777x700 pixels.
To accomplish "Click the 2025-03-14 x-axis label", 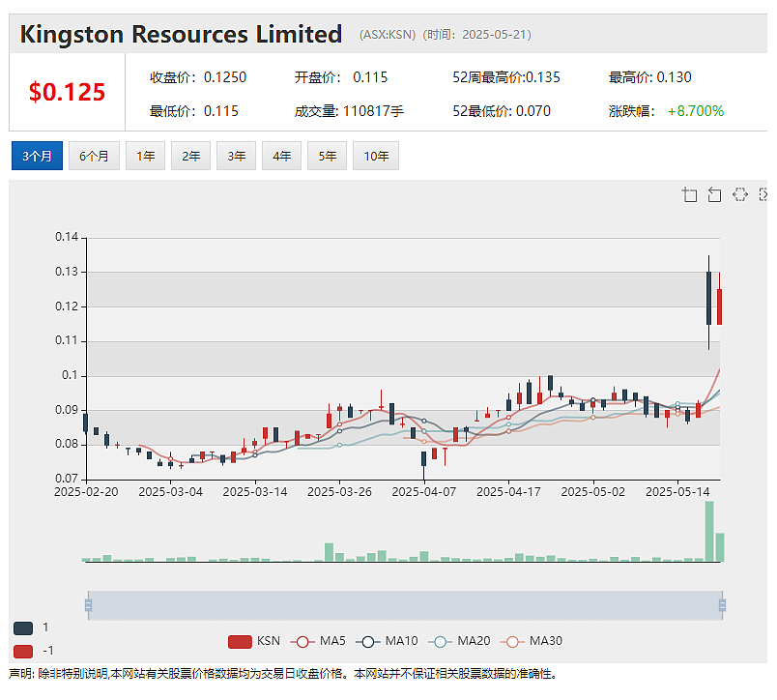I will click(255, 492).
